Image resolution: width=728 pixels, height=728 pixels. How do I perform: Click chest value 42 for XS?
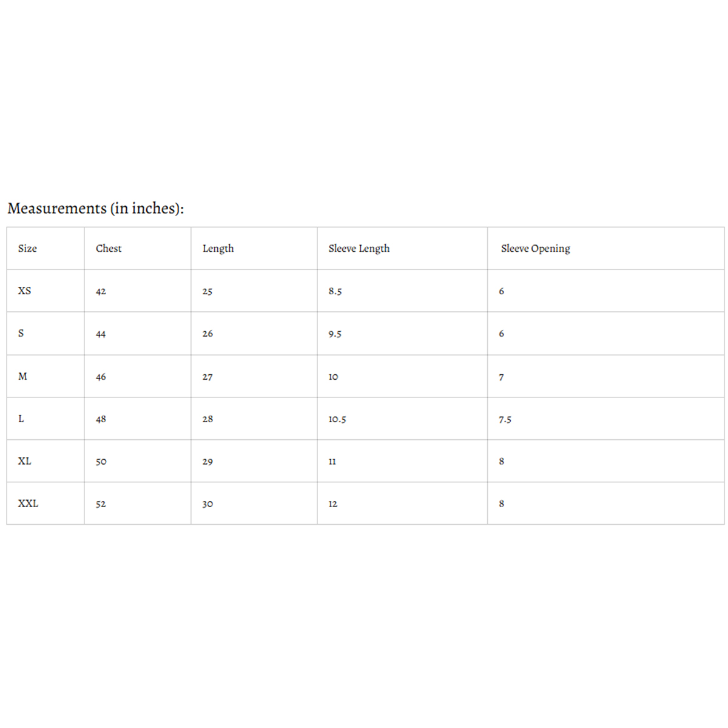pos(101,291)
